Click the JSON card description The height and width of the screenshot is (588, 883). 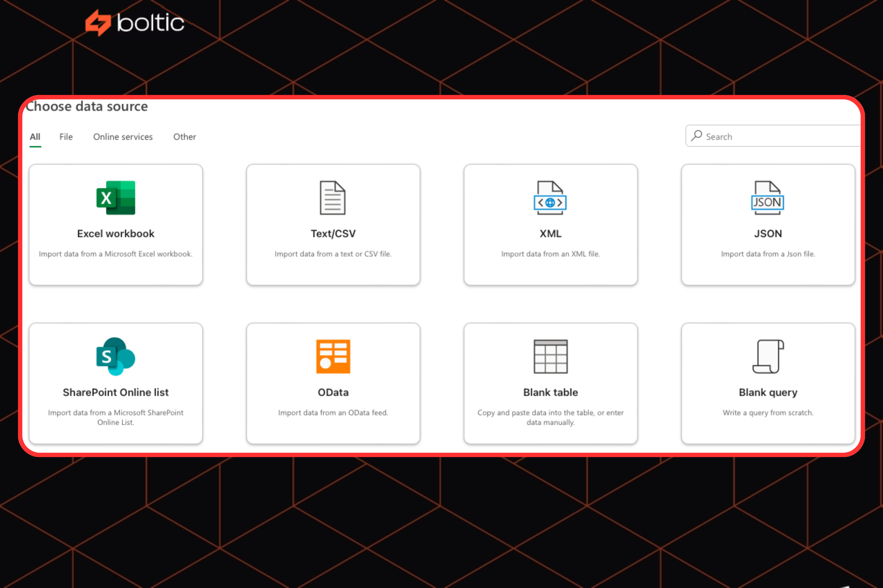768,254
